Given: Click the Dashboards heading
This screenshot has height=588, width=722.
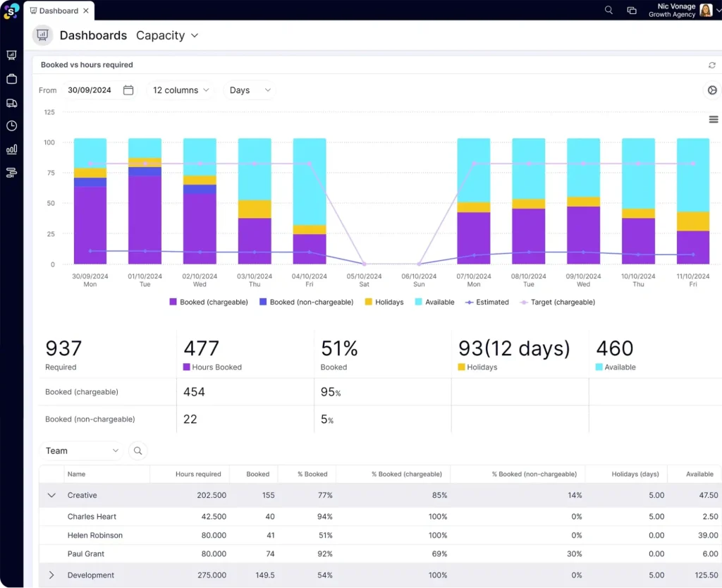Looking at the screenshot, I should 94,35.
